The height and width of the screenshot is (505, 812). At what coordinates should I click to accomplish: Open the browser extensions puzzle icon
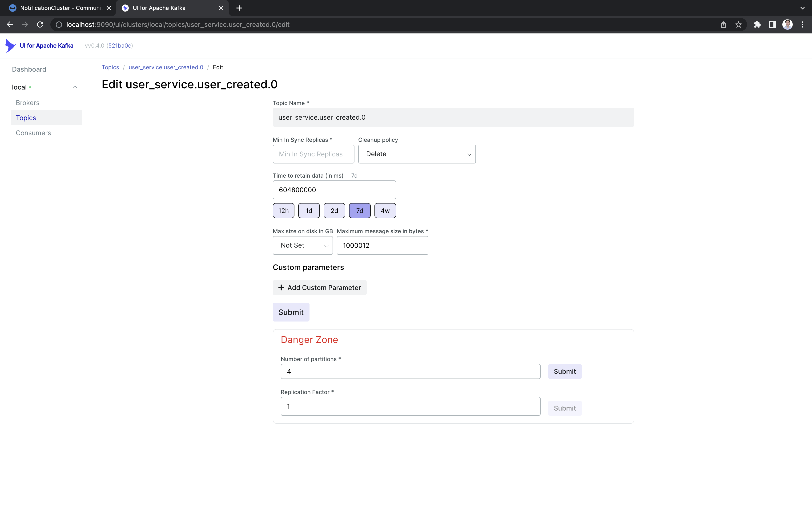point(757,25)
